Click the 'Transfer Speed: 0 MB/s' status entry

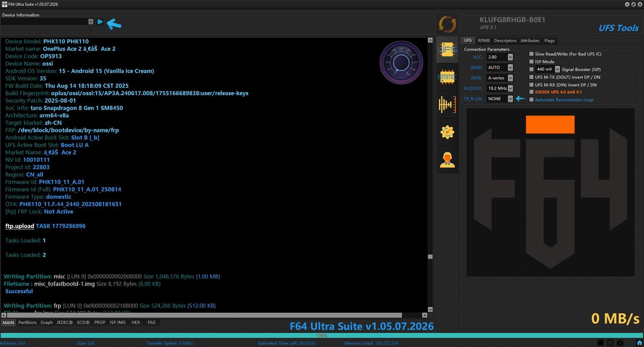tap(170, 343)
